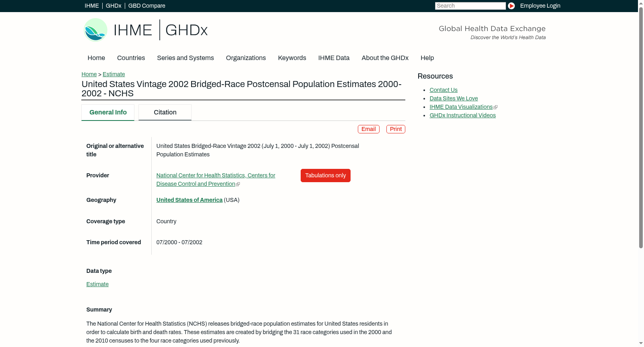Open the GHDx Instructional Videos link

pos(462,115)
